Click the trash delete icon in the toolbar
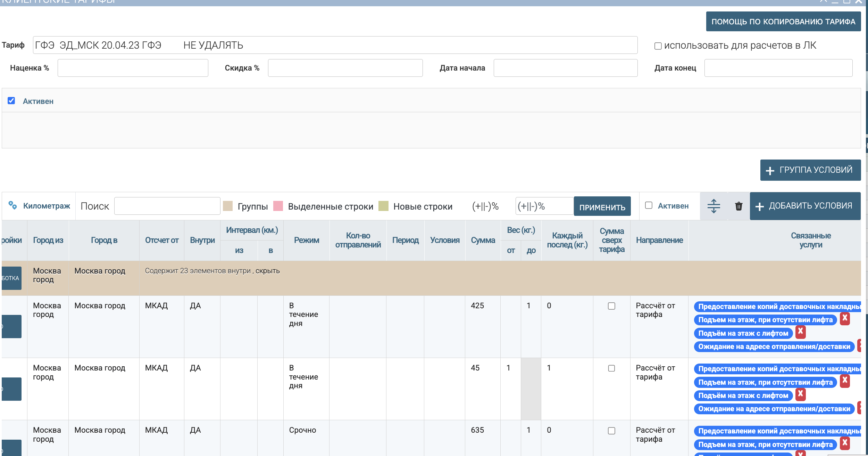 tap(738, 206)
